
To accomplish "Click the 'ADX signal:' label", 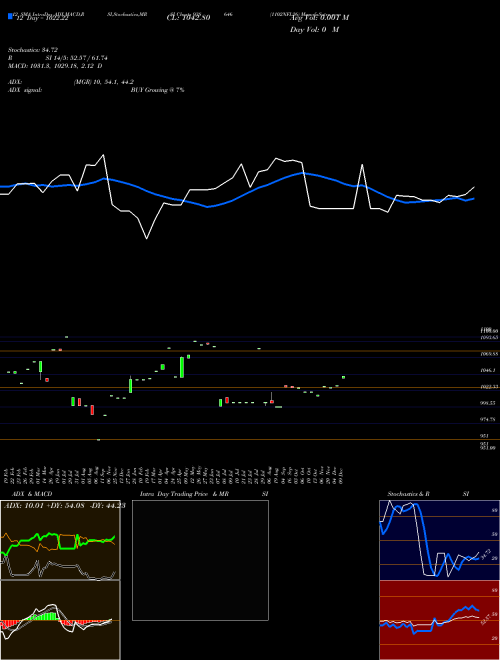I will (x=25, y=90).
